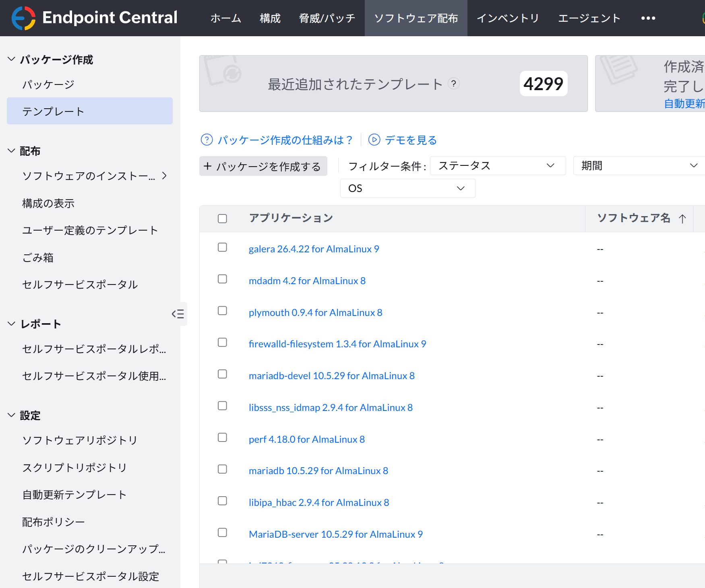The height and width of the screenshot is (588, 705).
Task: Expand ソフトウェアのインストー... submenu arrow
Action: tap(164, 176)
